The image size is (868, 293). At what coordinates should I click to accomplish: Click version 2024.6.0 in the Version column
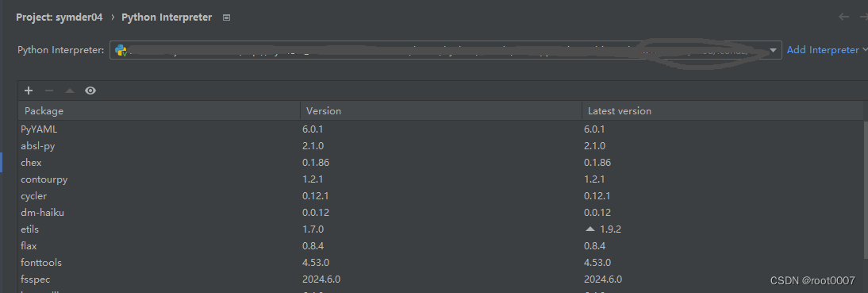click(x=321, y=280)
